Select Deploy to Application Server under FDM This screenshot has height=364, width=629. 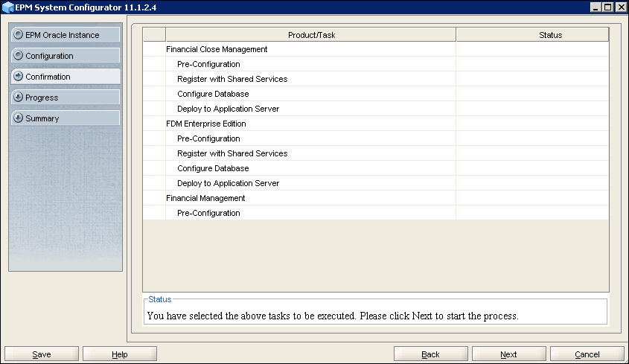point(228,183)
